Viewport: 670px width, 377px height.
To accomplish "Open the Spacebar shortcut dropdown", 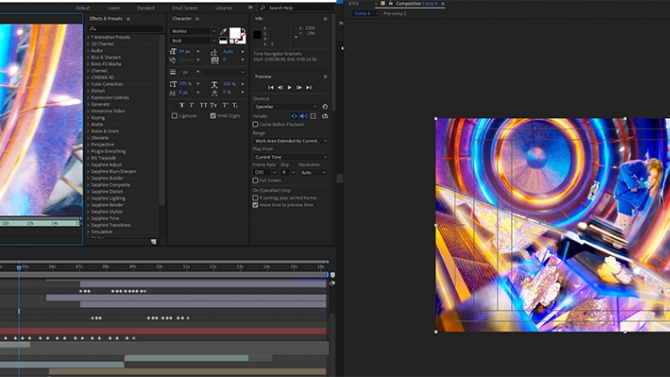I will 285,107.
